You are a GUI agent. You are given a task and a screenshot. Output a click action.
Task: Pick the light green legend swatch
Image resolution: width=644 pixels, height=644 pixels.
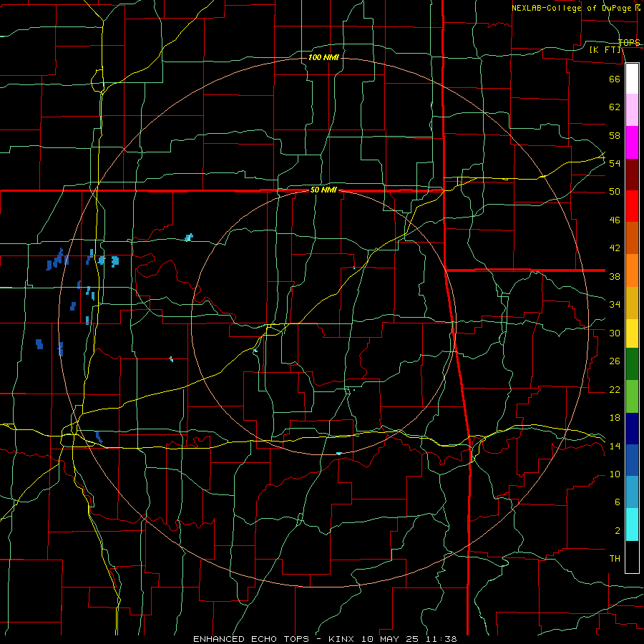click(632, 396)
